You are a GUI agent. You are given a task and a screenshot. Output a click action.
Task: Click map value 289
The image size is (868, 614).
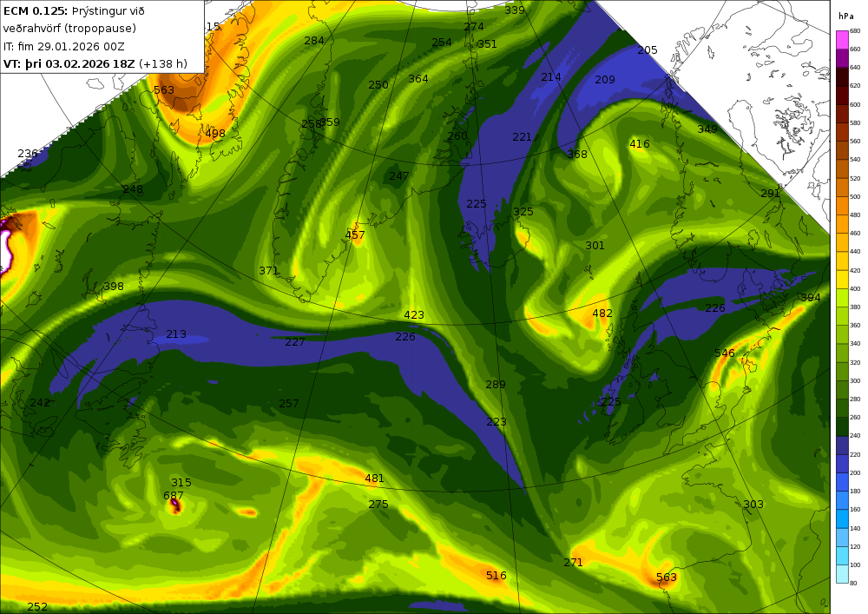[496, 384]
